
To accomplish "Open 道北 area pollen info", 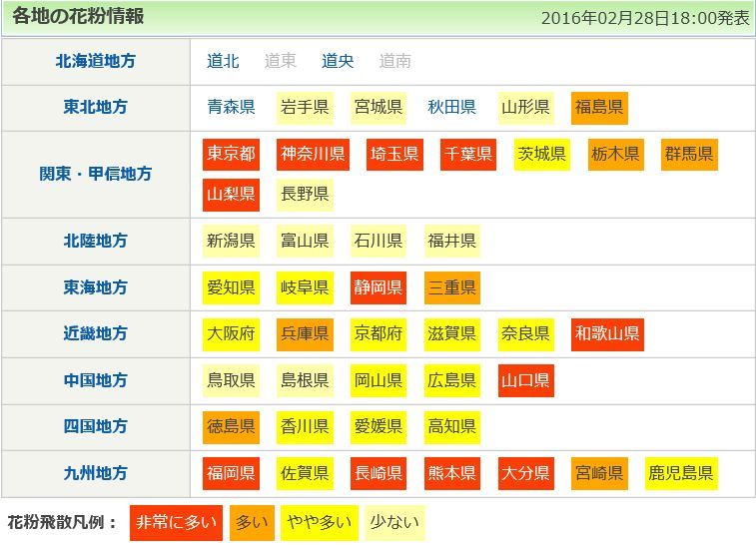I will pos(223,62).
